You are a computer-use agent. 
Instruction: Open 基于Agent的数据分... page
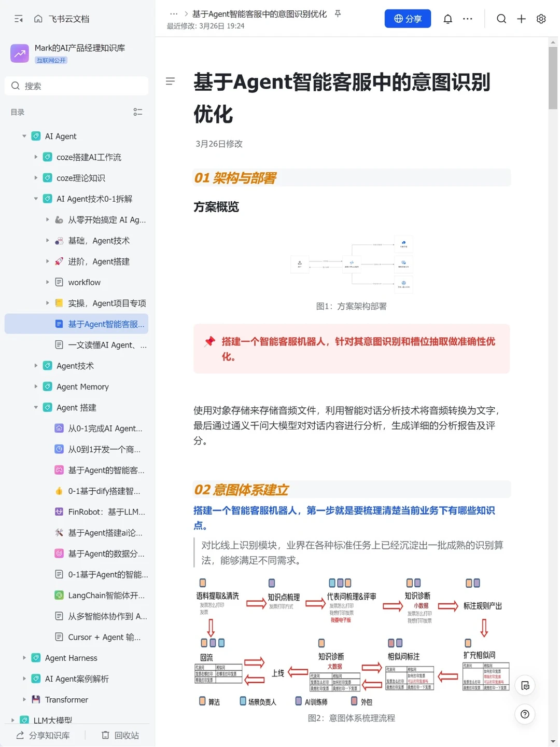[x=77, y=554]
